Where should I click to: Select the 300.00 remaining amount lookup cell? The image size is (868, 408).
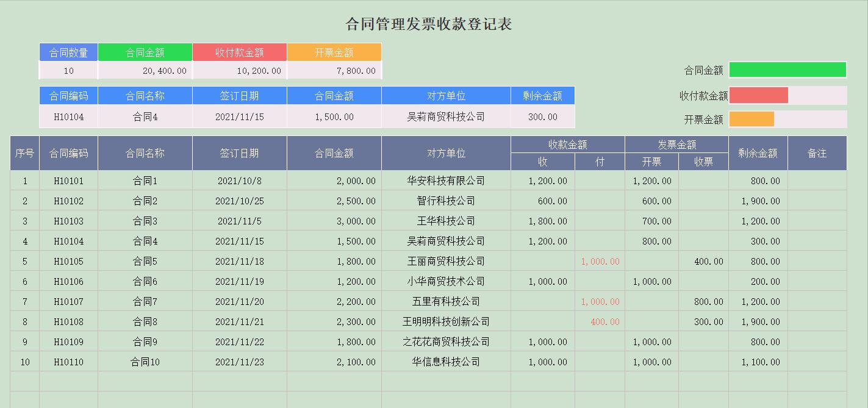(x=542, y=116)
